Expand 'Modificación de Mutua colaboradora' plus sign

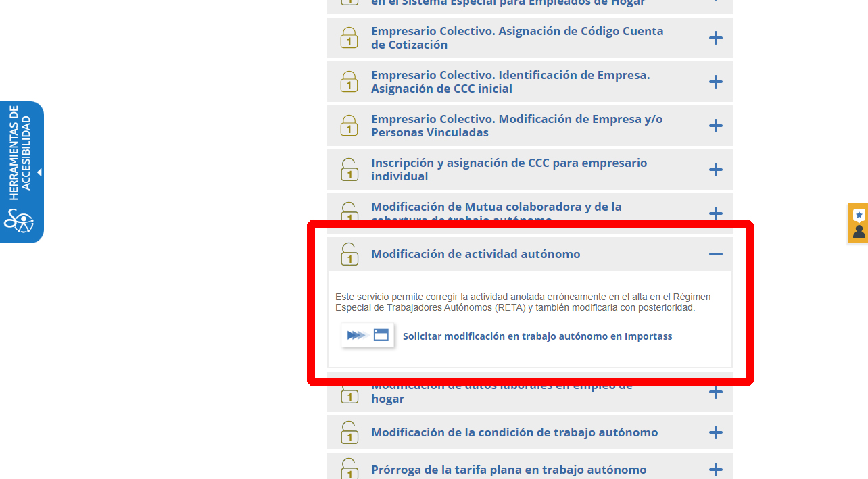[716, 213]
